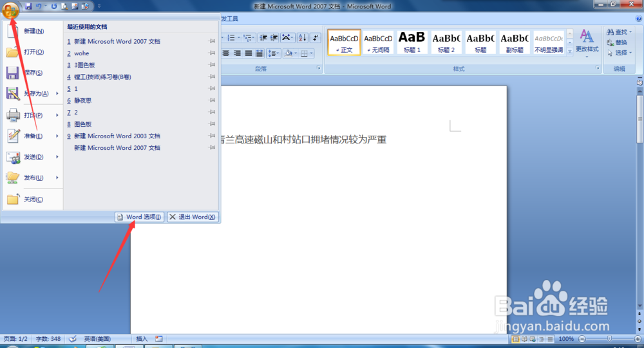Click Replace (替换) in editing group
Viewport: 644px width, 348px height.
coord(617,42)
